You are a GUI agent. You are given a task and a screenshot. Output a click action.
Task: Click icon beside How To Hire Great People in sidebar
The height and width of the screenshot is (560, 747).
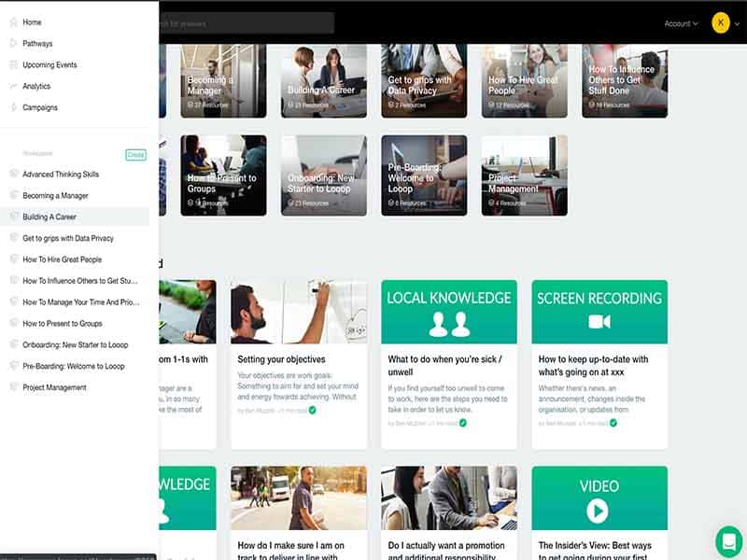pyautogui.click(x=13, y=259)
